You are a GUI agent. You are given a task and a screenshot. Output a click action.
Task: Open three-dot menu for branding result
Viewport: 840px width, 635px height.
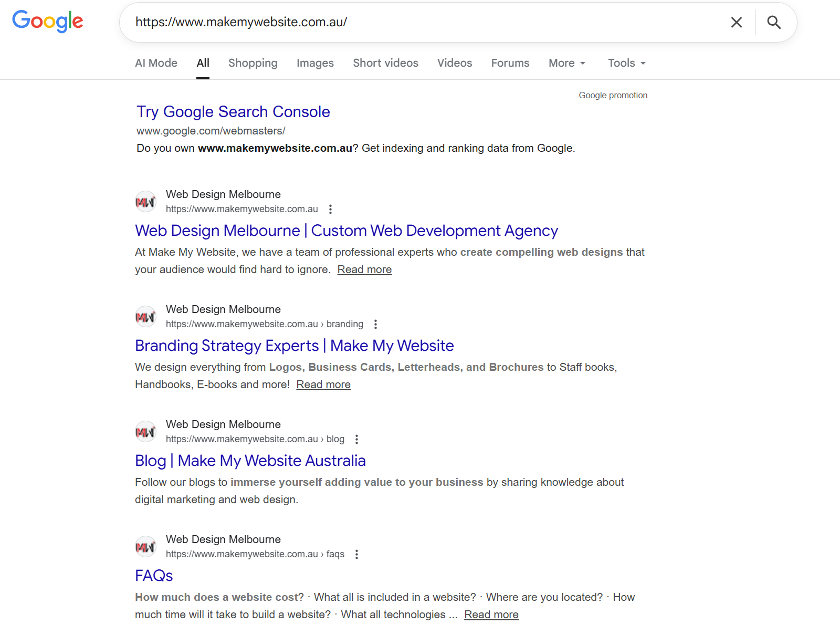coord(375,324)
